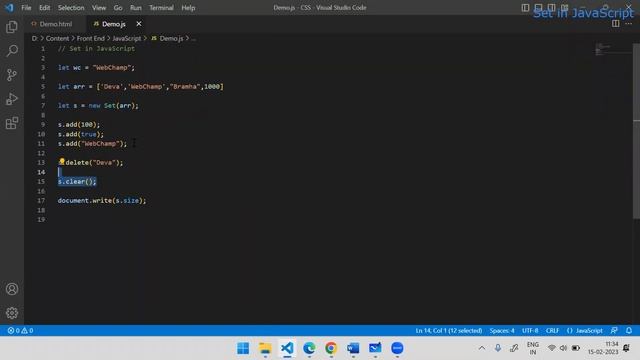Click the minimap code preview
This screenshot has height=360, width=640.
(612, 49)
